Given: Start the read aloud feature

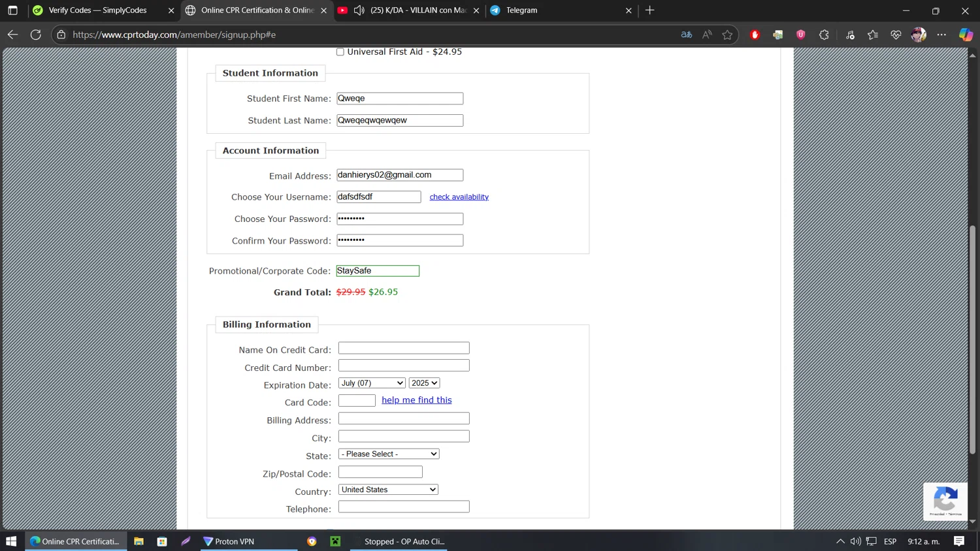Looking at the screenshot, I should tap(707, 35).
